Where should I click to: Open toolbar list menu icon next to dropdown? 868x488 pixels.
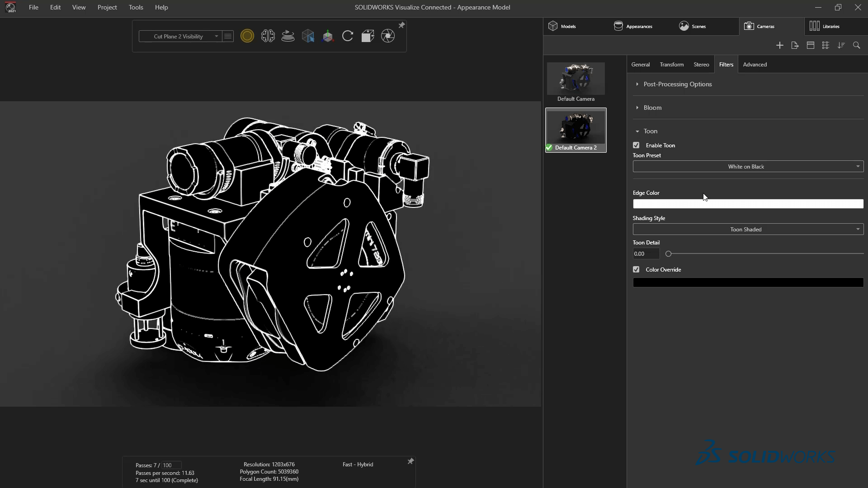point(228,36)
